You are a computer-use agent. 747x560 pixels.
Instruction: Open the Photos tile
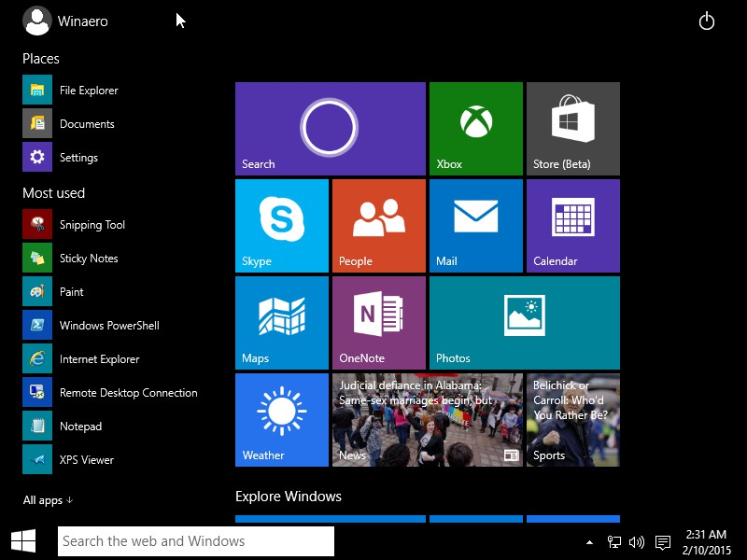click(525, 323)
